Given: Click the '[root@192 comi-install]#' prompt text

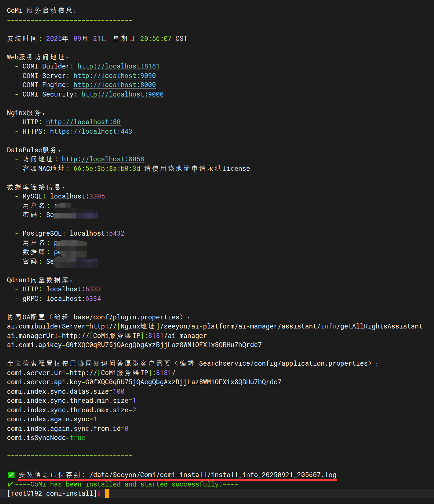Looking at the screenshot, I should pyautogui.click(x=54, y=493).
